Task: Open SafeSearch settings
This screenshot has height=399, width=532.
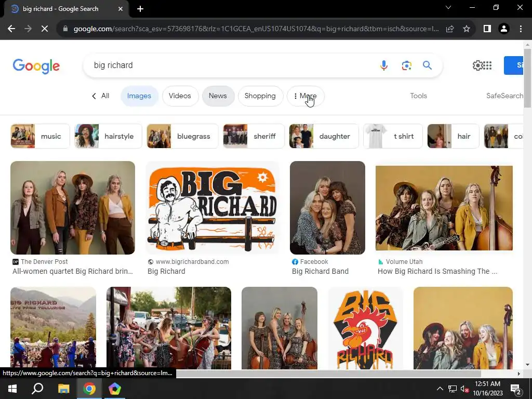Action: coord(504,96)
